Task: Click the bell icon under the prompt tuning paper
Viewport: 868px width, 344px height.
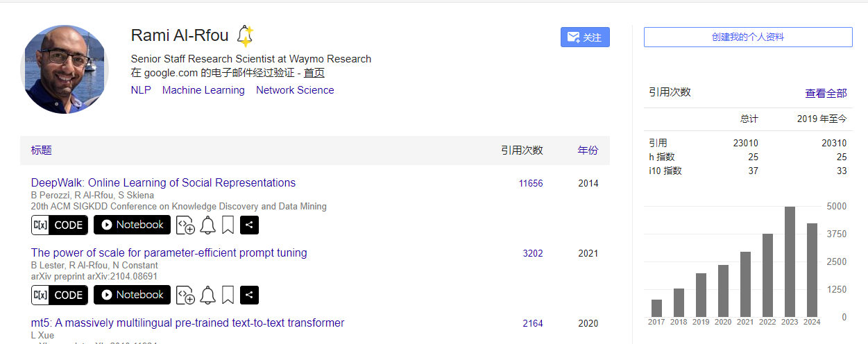Action: pos(207,295)
